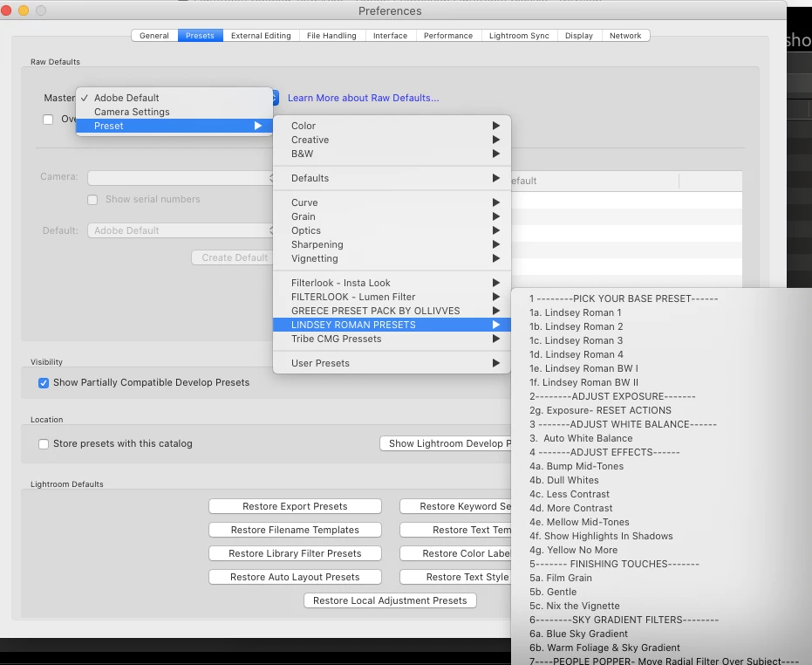Expand the Preset submenu item
The height and width of the screenshot is (665, 812).
coord(174,126)
